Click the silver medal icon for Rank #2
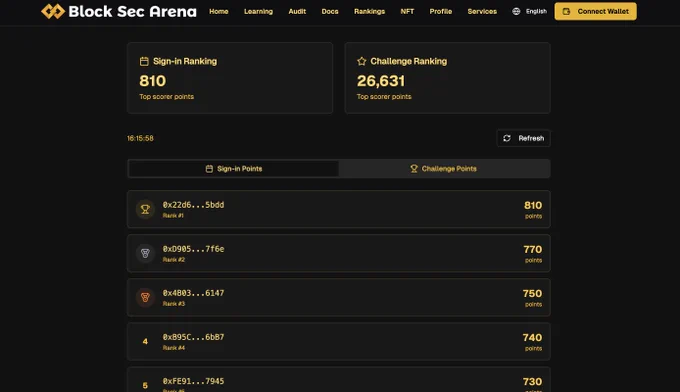 tap(145, 253)
